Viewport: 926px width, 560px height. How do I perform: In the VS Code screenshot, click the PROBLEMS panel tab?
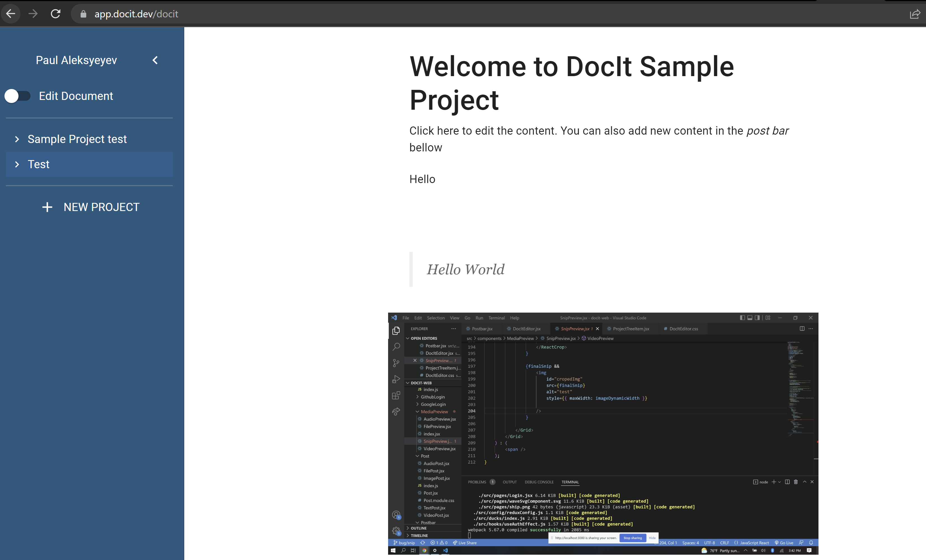[x=477, y=482]
